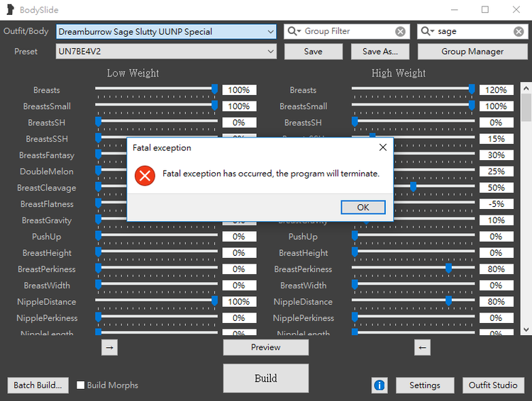Click High Weight BreastFlatness -5% value field
The image size is (532, 401).
[x=496, y=204]
